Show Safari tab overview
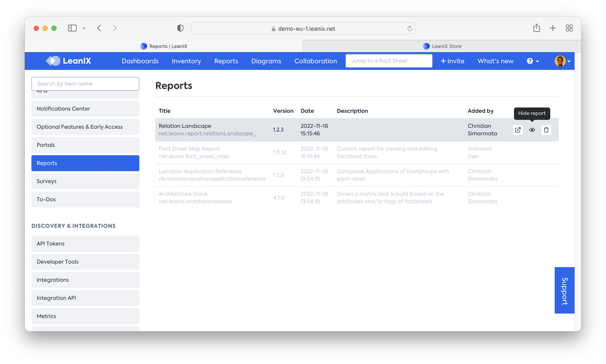This screenshot has height=364, width=606. click(569, 28)
